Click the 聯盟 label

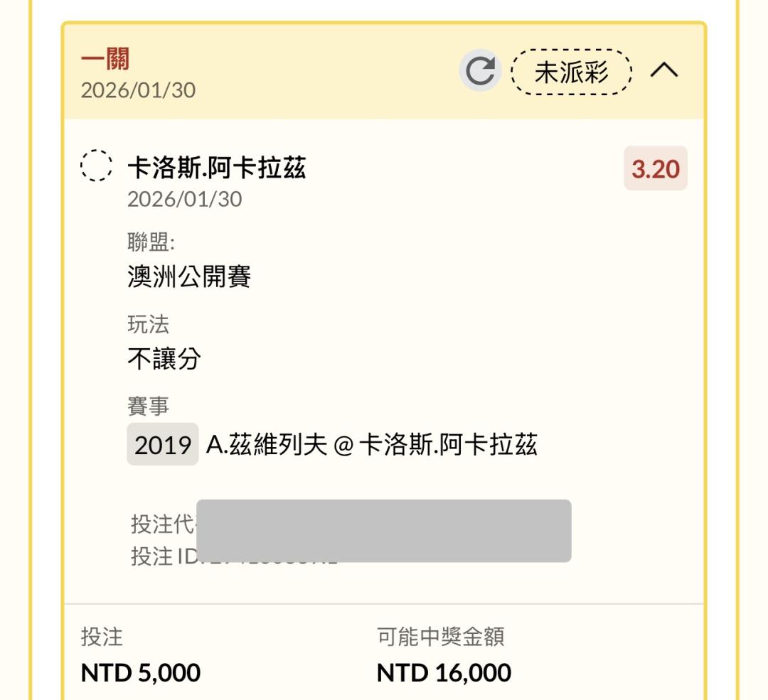pyautogui.click(x=150, y=242)
